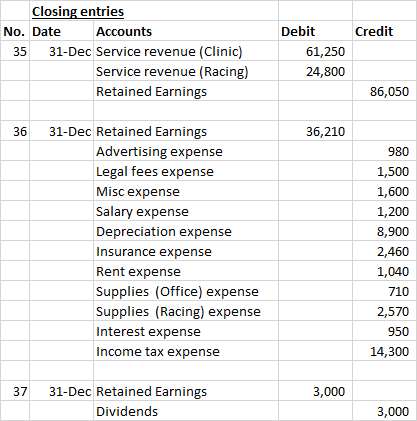Screen dimensions: 417x421
Task: Select 'Interest expense' account cell
Action: [x=186, y=331]
